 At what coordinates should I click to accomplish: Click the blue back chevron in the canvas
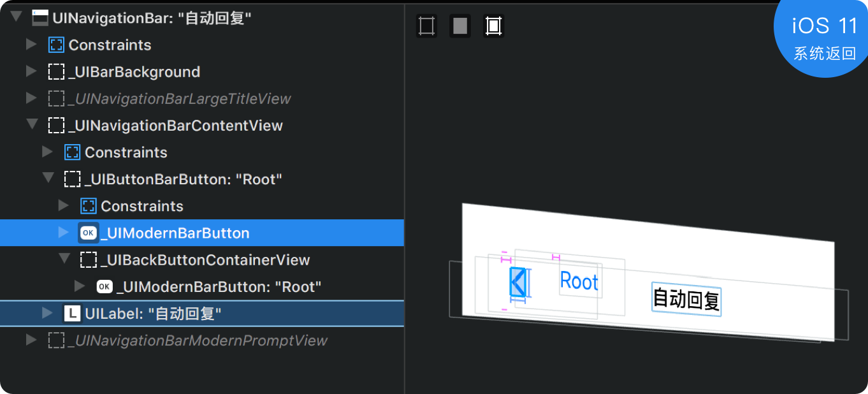pyautogui.click(x=518, y=282)
